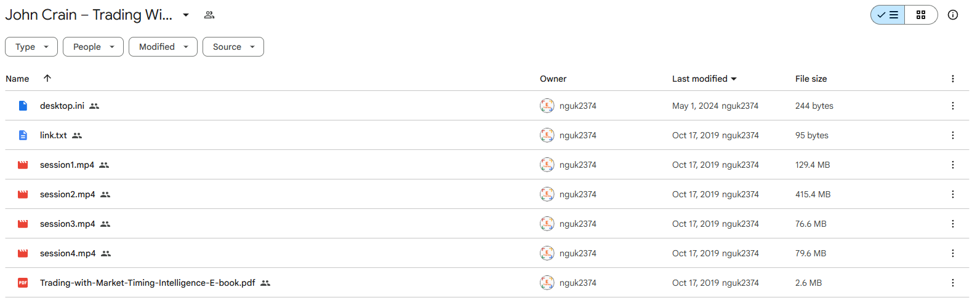Viewport: 980px width, 303px height.
Task: Open more actions for session2.mp4
Action: pos(953,194)
